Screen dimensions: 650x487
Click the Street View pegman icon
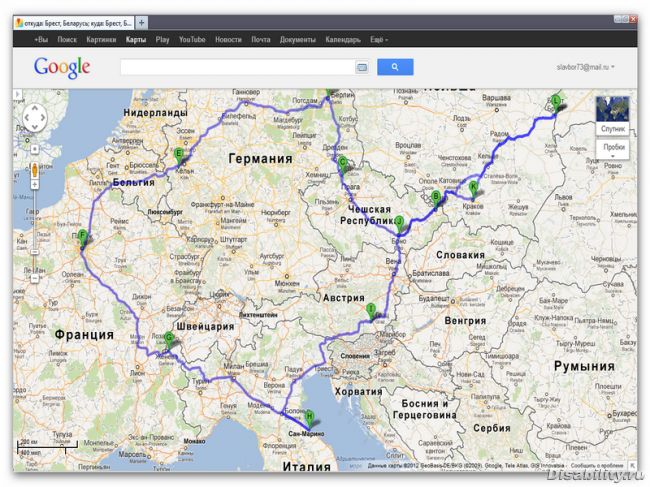(x=35, y=170)
